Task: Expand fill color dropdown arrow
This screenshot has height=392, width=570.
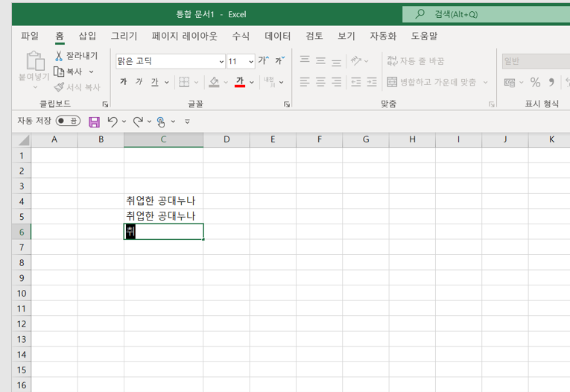Action: [226, 83]
